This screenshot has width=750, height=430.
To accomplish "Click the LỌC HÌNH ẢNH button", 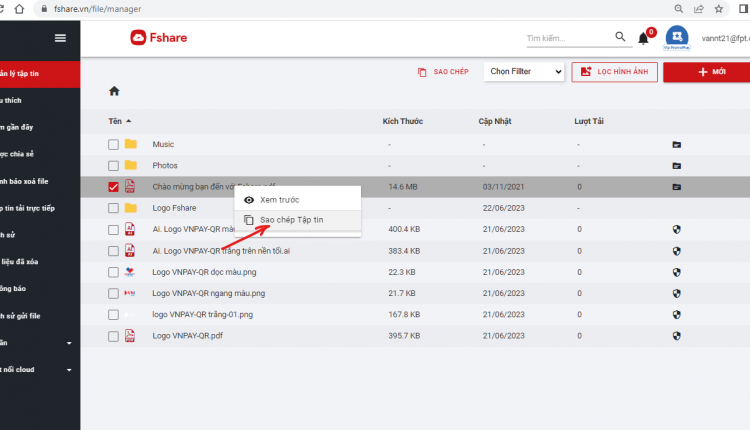I will (x=614, y=72).
